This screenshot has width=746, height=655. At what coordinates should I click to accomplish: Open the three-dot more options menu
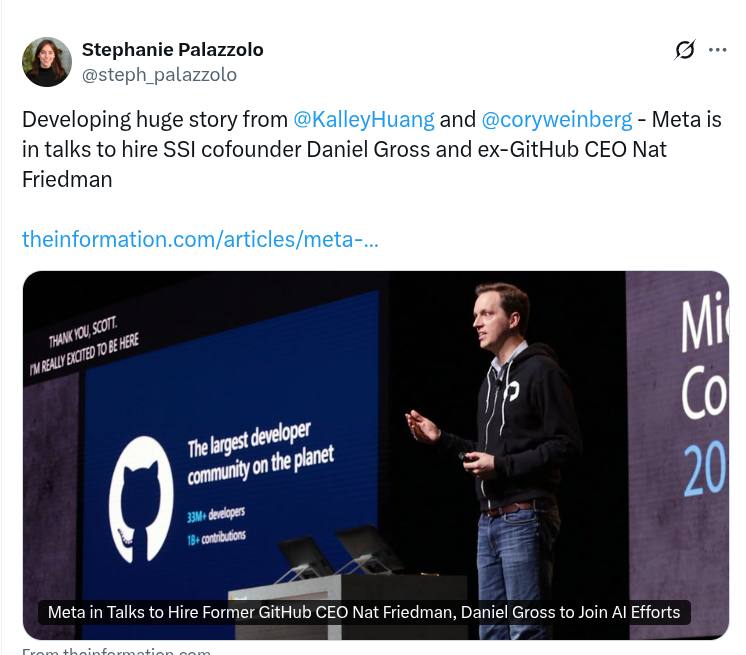(717, 50)
